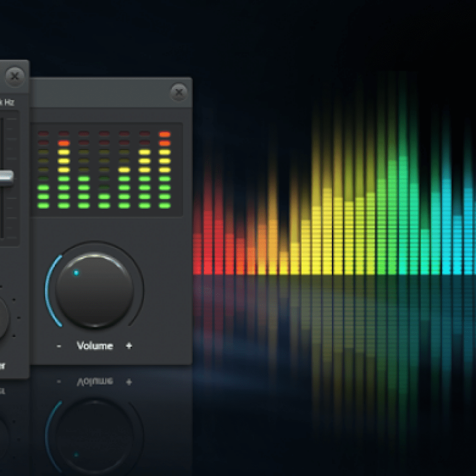Click the partially visible knob in left panel
Viewport: 476px width, 476px height.
[x=3, y=318]
